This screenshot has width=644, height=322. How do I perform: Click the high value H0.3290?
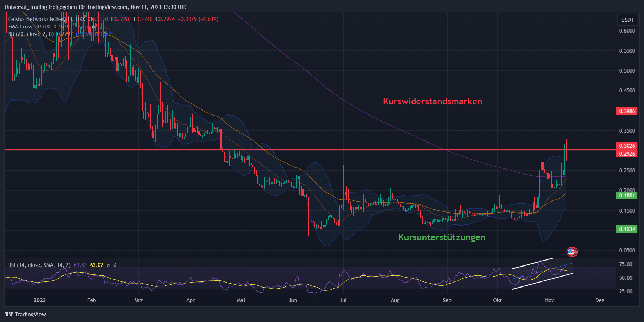click(121, 19)
